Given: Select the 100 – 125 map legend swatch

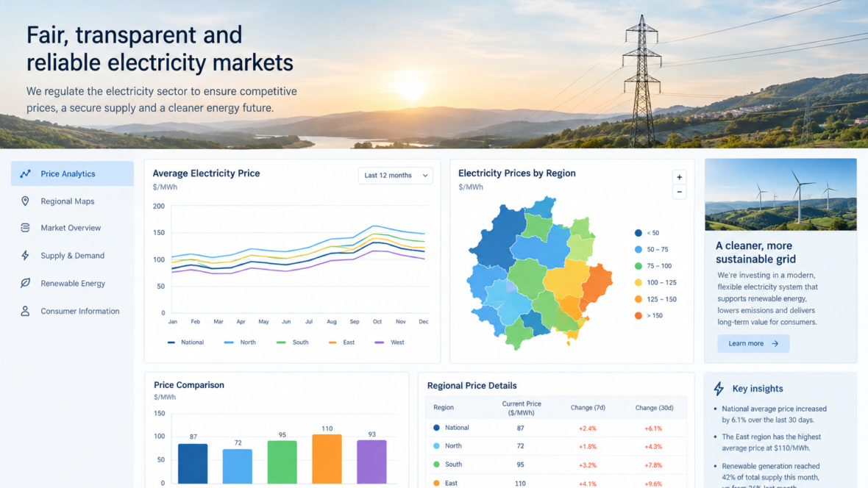Looking at the screenshot, I should (638, 283).
